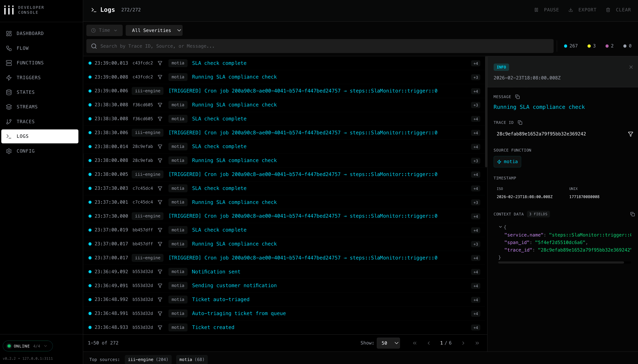Select DASHBOARD in the sidebar navigation
Screen dimensions: 638x364
tap(30, 33)
